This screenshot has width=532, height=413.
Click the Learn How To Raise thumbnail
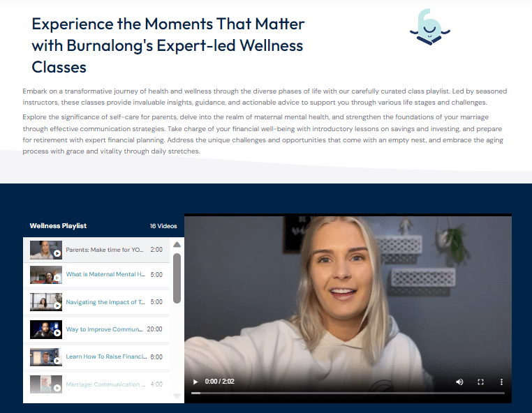46,356
